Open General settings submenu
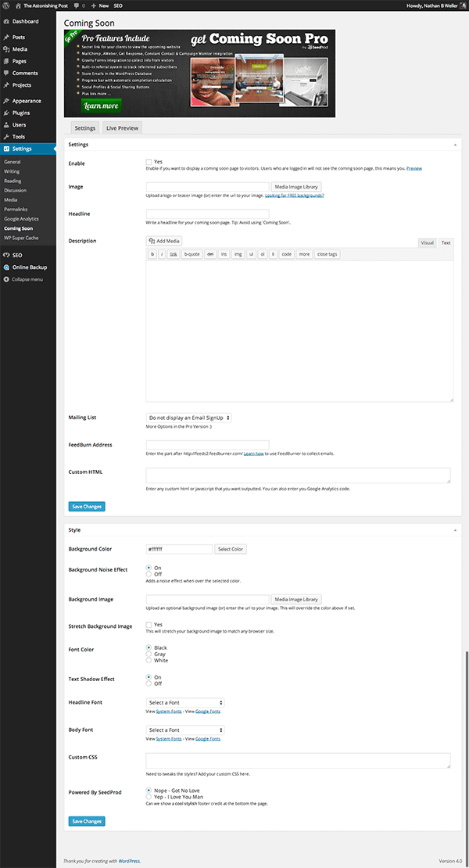 [13, 162]
